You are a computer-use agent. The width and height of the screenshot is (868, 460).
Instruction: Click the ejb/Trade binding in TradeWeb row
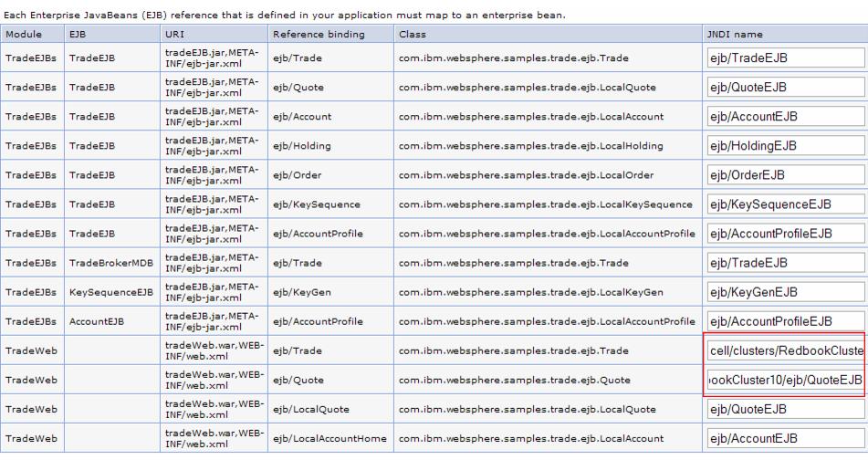[298, 351]
